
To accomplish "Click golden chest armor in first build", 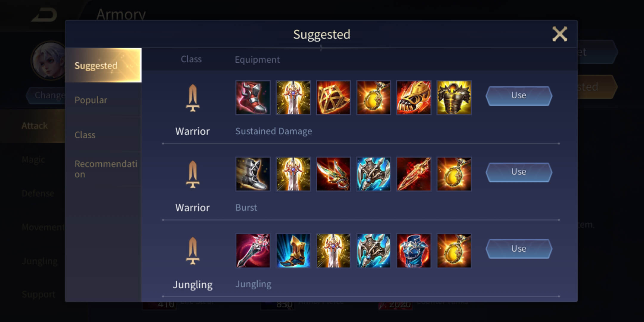I will point(454,97).
